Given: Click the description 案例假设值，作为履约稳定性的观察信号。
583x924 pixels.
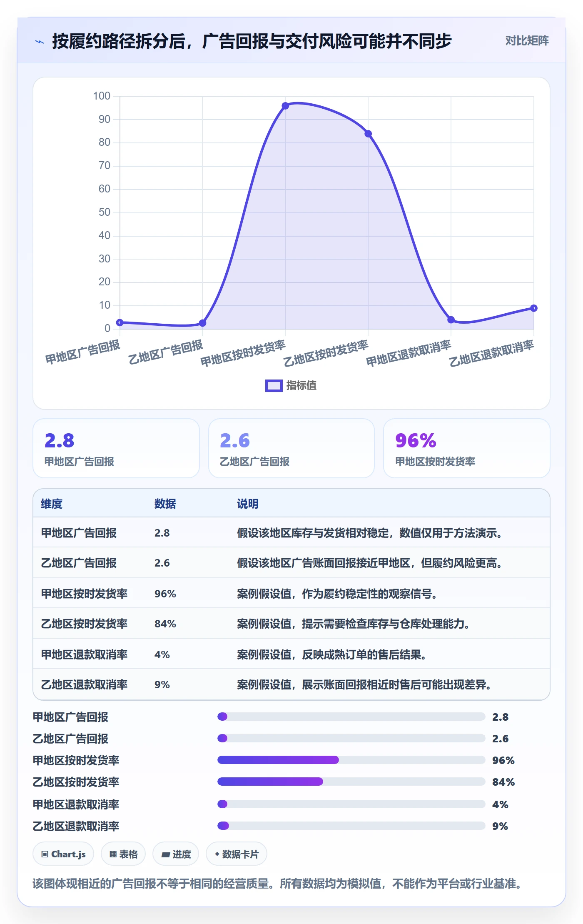Looking at the screenshot, I should 337,594.
